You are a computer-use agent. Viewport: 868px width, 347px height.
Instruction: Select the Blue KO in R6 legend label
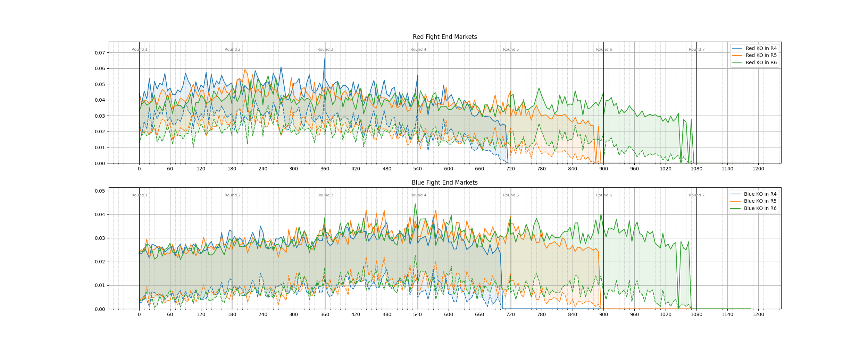[760, 208]
